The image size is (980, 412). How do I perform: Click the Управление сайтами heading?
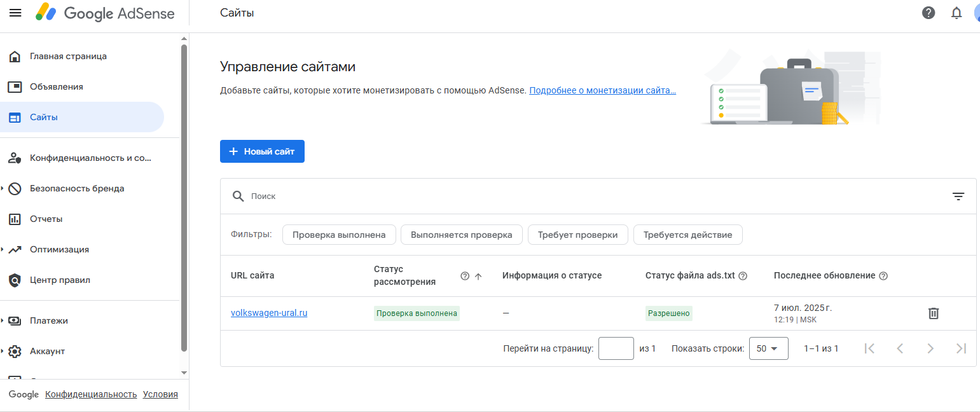287,67
